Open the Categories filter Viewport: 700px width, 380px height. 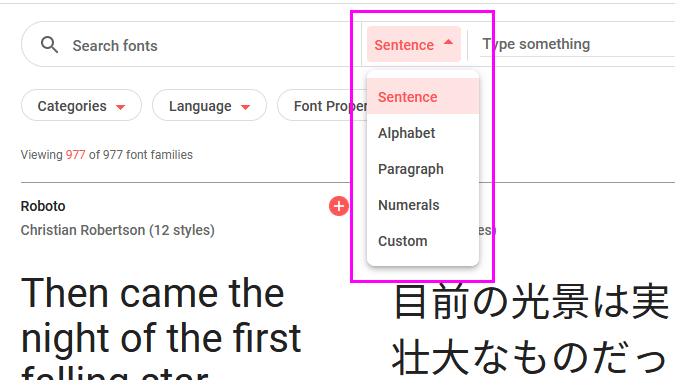click(81, 105)
